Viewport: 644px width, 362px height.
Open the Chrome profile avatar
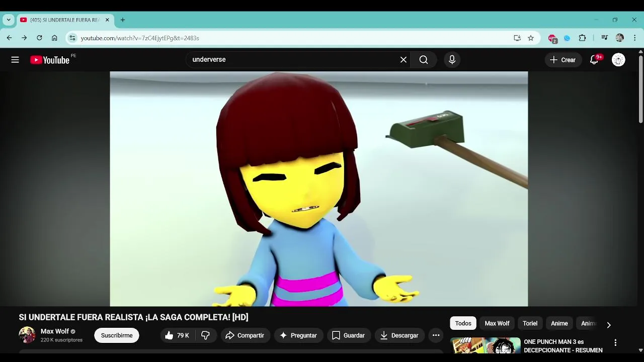620,38
